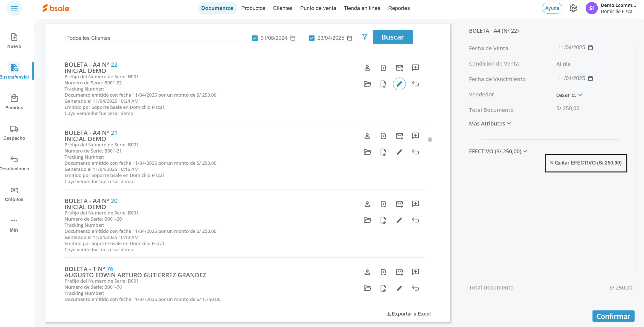Switch to the Productos menu

pos(253,8)
